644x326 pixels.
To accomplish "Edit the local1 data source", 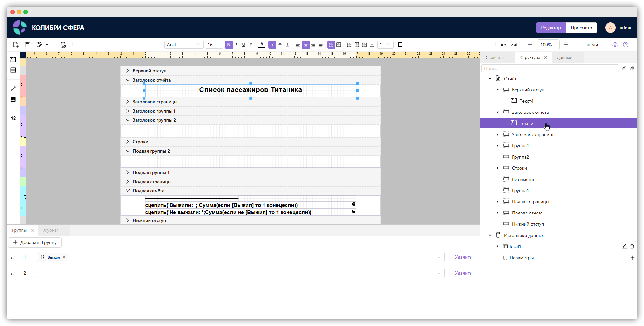I will (x=625, y=246).
